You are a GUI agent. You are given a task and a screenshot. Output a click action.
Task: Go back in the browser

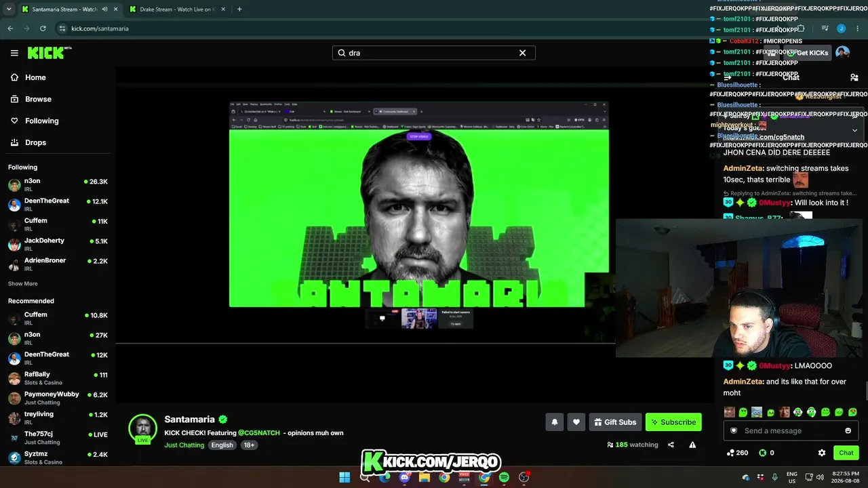click(10, 28)
